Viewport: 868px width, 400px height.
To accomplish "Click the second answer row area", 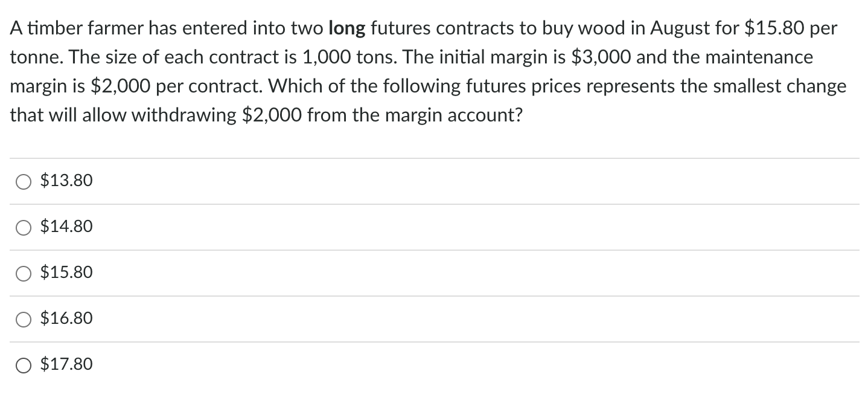I will pyautogui.click(x=423, y=227).
